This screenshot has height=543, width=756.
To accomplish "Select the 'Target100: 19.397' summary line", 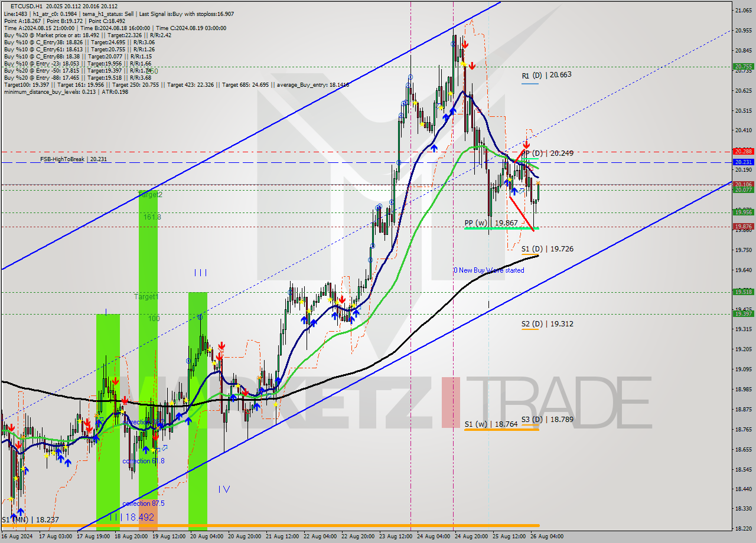I will [176, 84].
